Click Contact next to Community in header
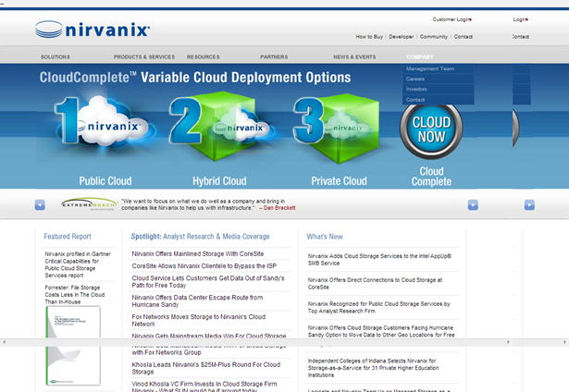Screen dimensions: 569x392 point(463,37)
